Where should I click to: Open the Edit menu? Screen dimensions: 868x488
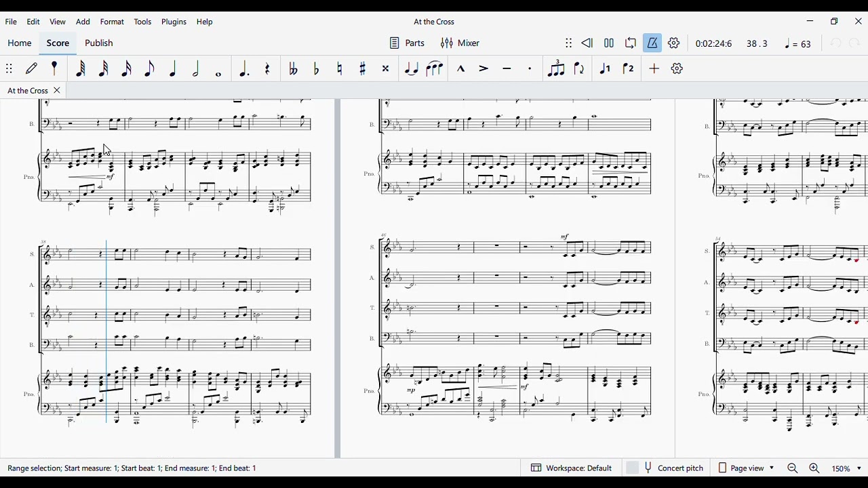(x=33, y=22)
